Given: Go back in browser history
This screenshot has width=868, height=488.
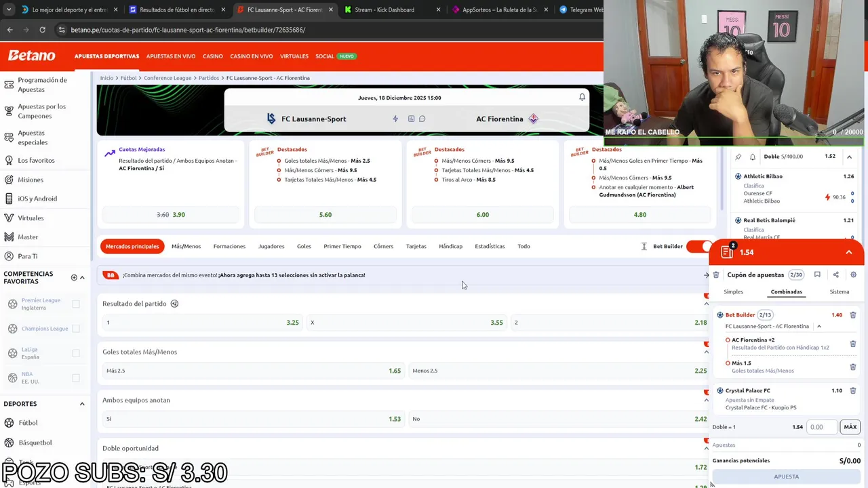Looking at the screenshot, I should [x=9, y=30].
